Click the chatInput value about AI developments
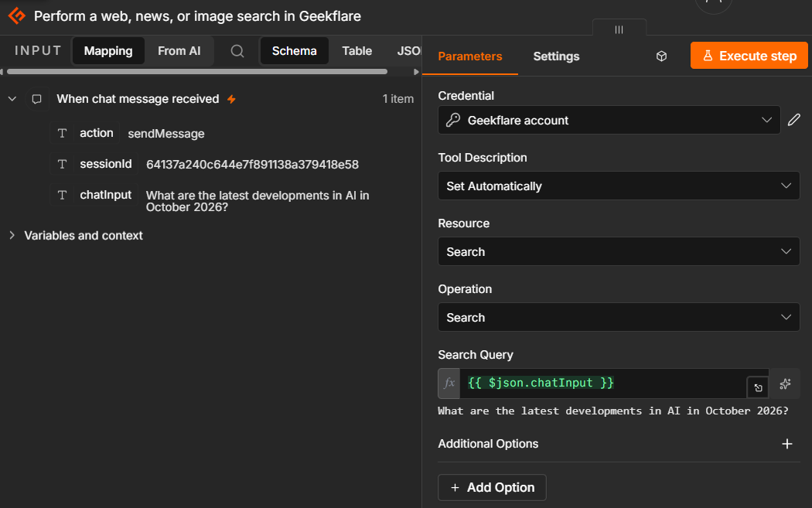Image resolution: width=812 pixels, height=508 pixels. [258, 201]
